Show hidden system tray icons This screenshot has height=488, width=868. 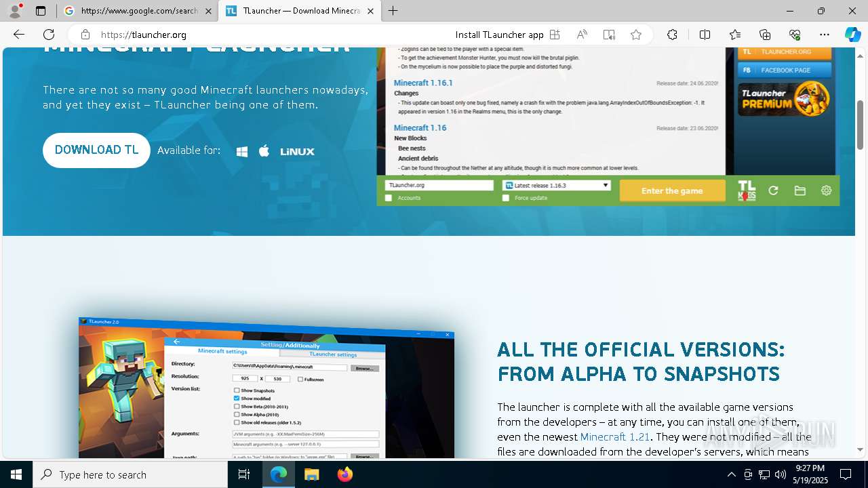pos(731,474)
